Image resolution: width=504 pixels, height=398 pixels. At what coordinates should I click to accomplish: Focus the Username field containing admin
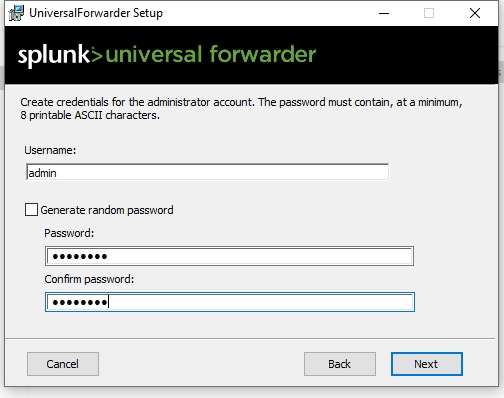click(207, 172)
